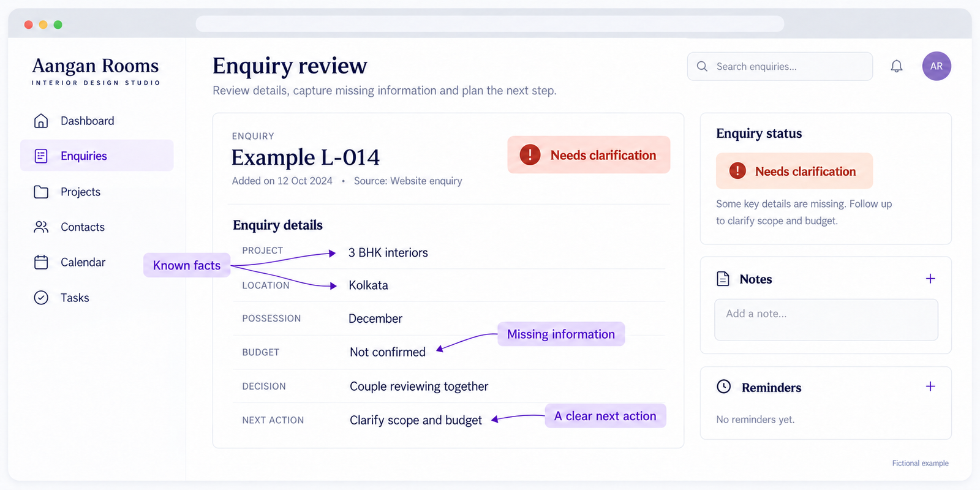The width and height of the screenshot is (980, 490).
Task: Click the alert icon in header status badge
Action: click(x=530, y=155)
